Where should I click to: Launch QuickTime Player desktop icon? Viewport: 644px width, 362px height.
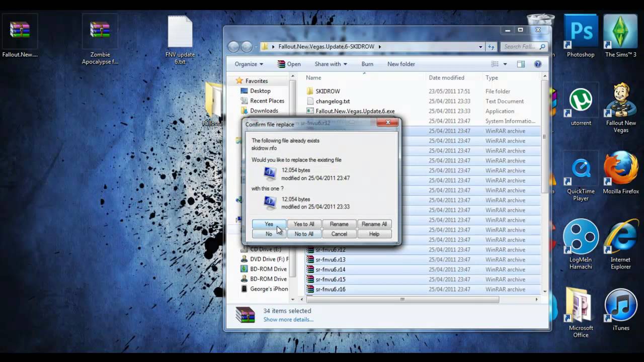pos(581,176)
